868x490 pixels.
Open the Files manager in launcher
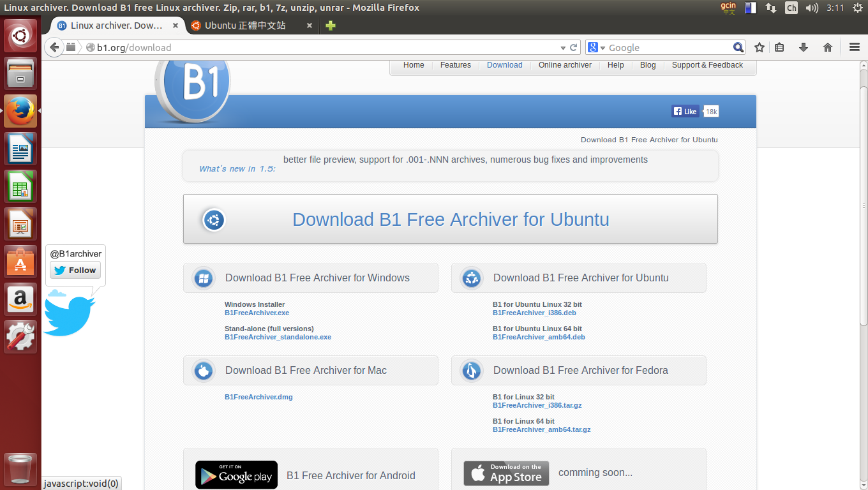click(x=21, y=73)
